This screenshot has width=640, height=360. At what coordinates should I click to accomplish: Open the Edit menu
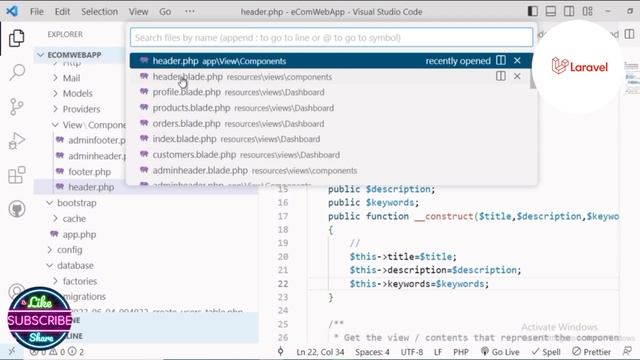[62, 11]
